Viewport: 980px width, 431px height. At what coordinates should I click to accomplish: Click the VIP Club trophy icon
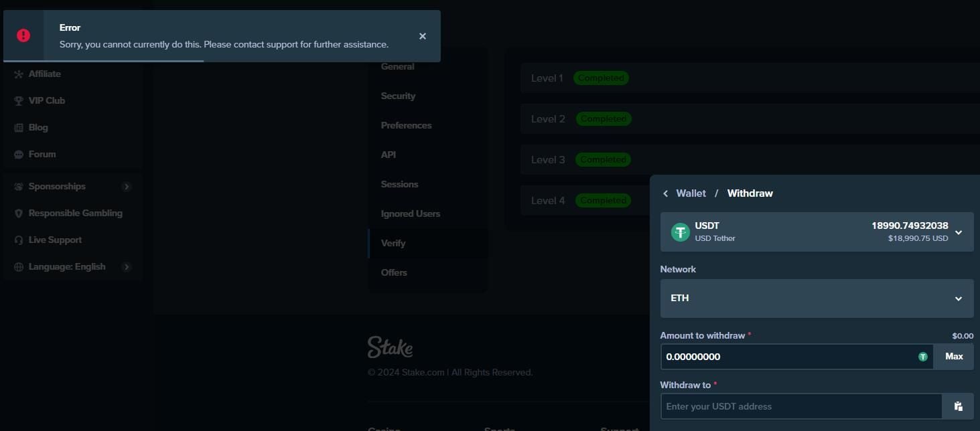click(x=19, y=100)
